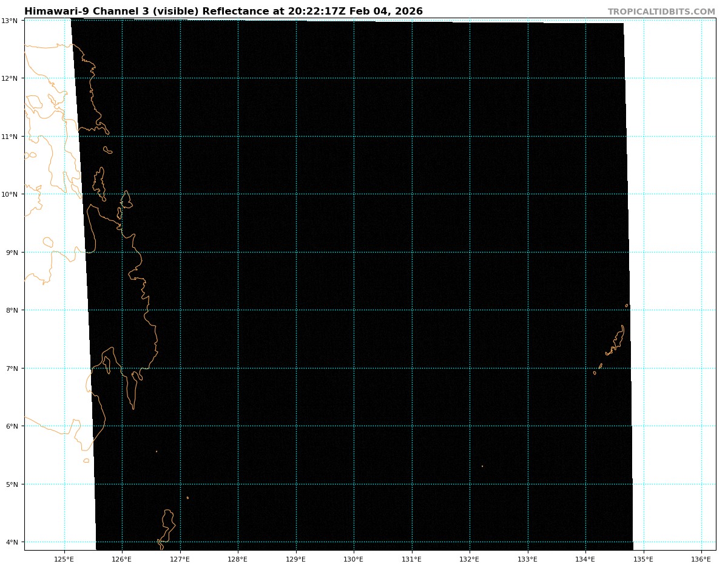This screenshot has width=728, height=564.
Task: Click grid intersection of 132°E and 10°N
Action: click(x=470, y=194)
